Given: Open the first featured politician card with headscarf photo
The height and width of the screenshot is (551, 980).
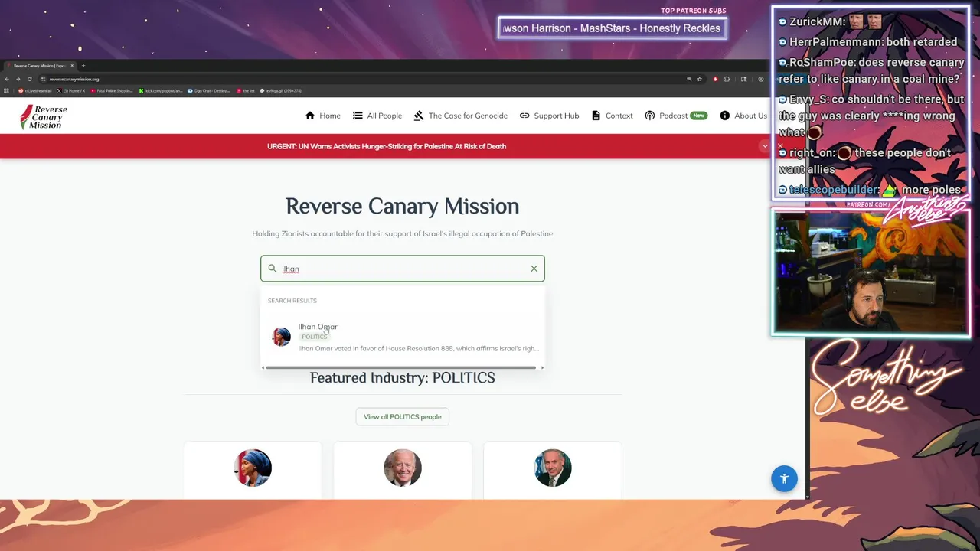Looking at the screenshot, I should tap(253, 469).
